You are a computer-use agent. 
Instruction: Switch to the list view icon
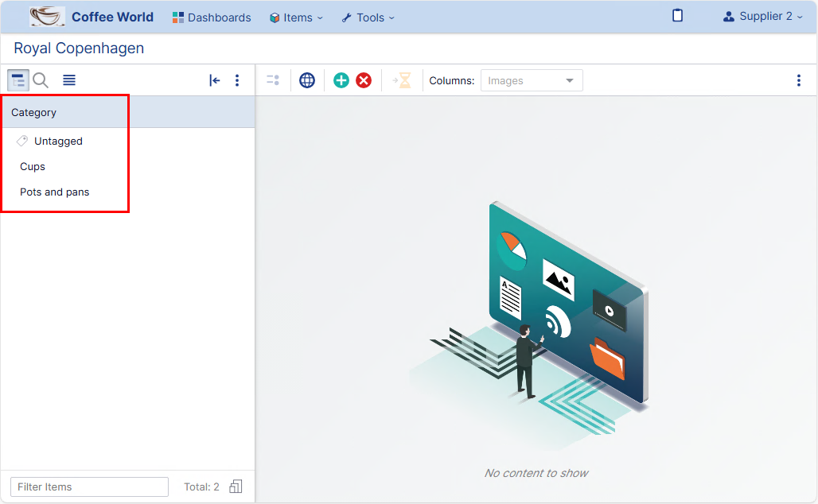click(x=69, y=80)
